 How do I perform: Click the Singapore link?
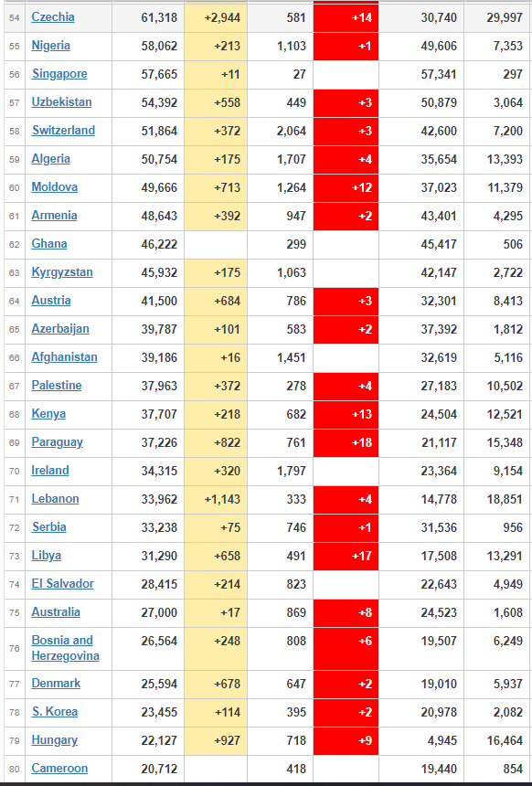tap(59, 74)
